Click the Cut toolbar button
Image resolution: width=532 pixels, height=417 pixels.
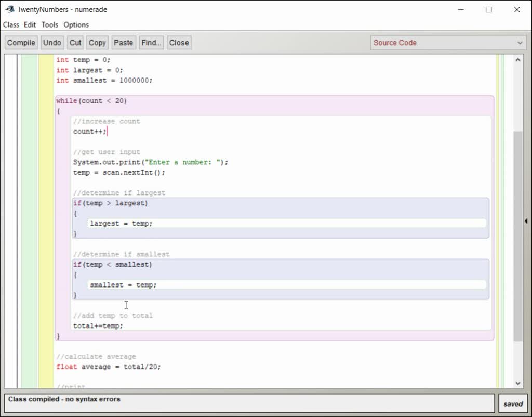75,43
